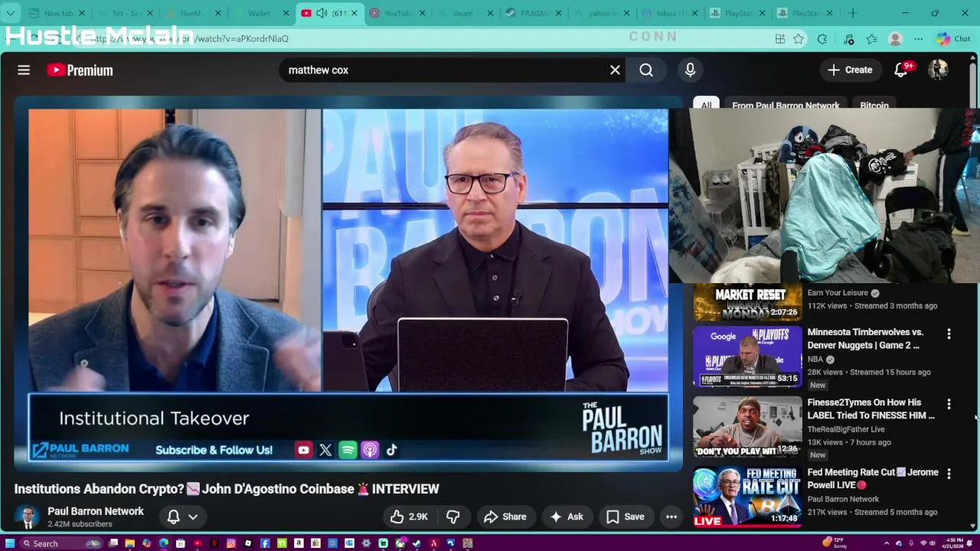The image size is (980, 551).
Task: Open the Copilot Chat button
Action: click(x=953, y=39)
